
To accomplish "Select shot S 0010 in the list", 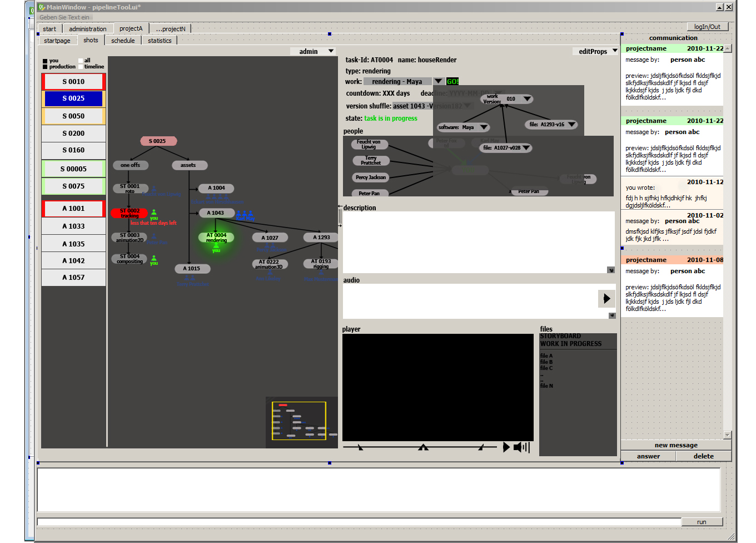I will [x=73, y=82].
